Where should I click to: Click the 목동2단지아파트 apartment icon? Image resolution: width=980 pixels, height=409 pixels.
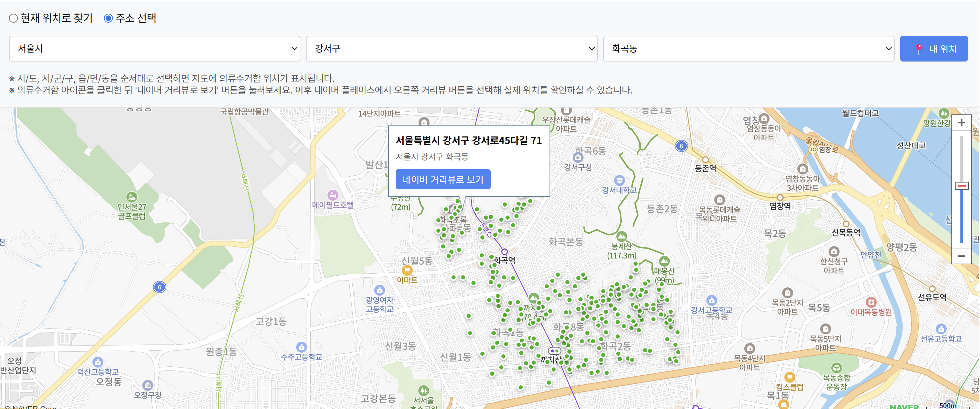pyautogui.click(x=788, y=293)
